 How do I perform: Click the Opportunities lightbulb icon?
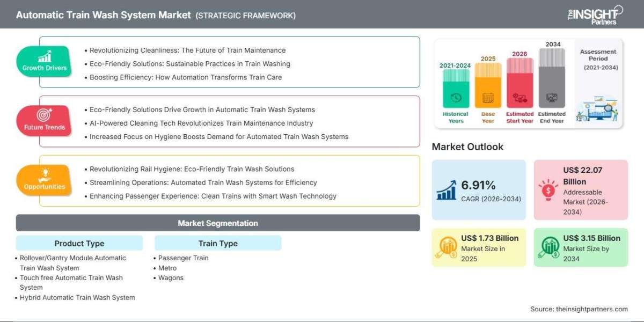coord(44,175)
